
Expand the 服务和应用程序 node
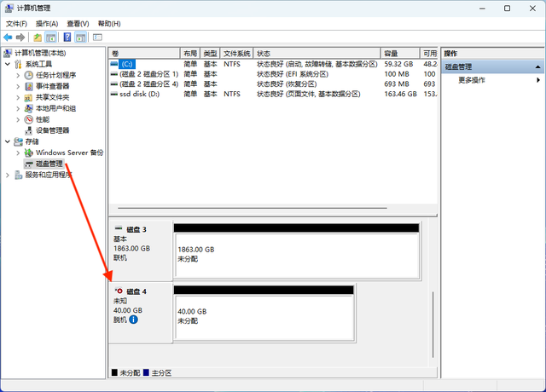click(x=8, y=175)
